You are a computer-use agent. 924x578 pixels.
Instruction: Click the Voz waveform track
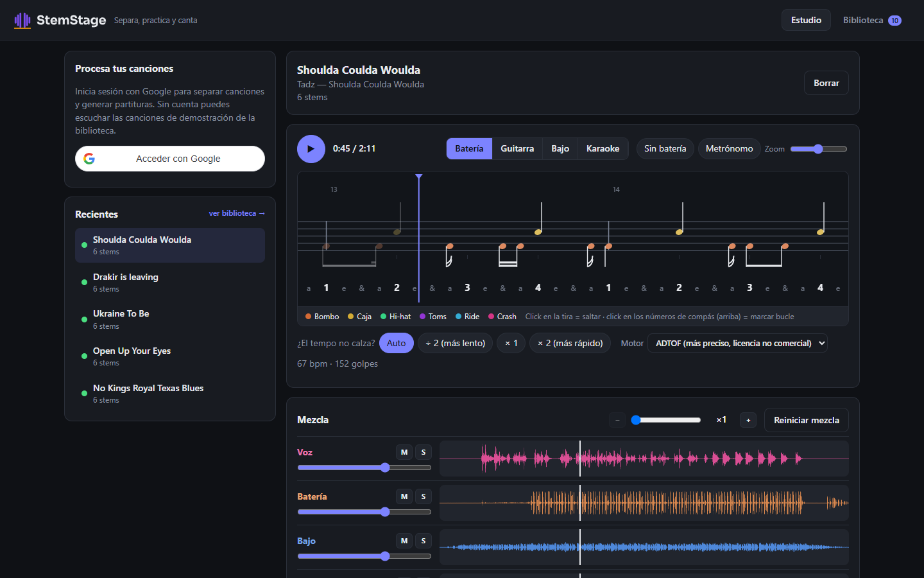644,459
